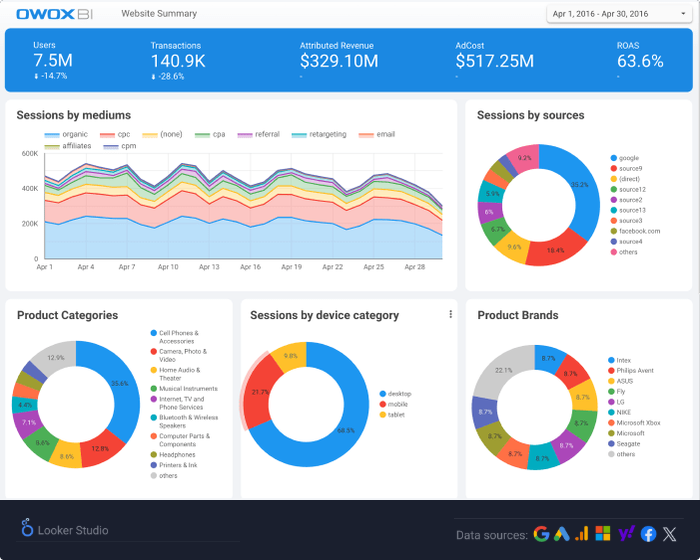Select others in the sources legend
This screenshot has height=560, width=700.
[624, 252]
